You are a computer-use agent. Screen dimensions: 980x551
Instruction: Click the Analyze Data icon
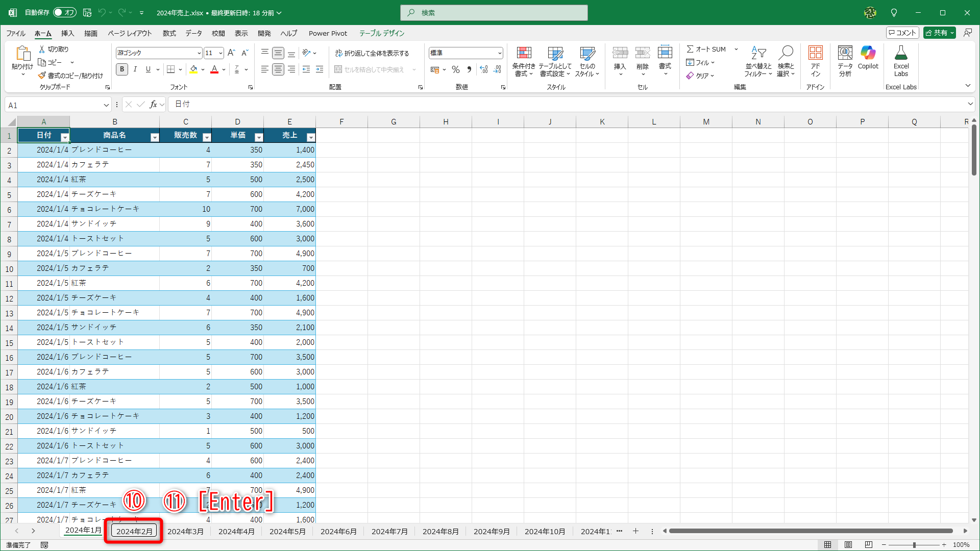845,53
